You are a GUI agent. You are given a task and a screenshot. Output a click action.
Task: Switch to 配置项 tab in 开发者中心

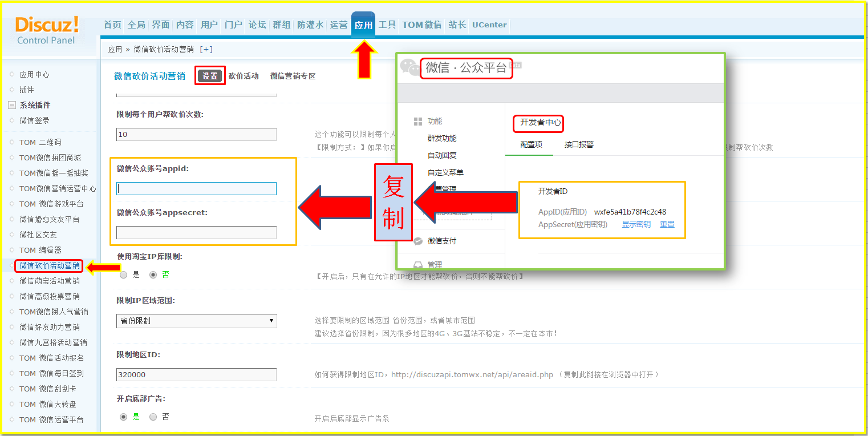(532, 144)
